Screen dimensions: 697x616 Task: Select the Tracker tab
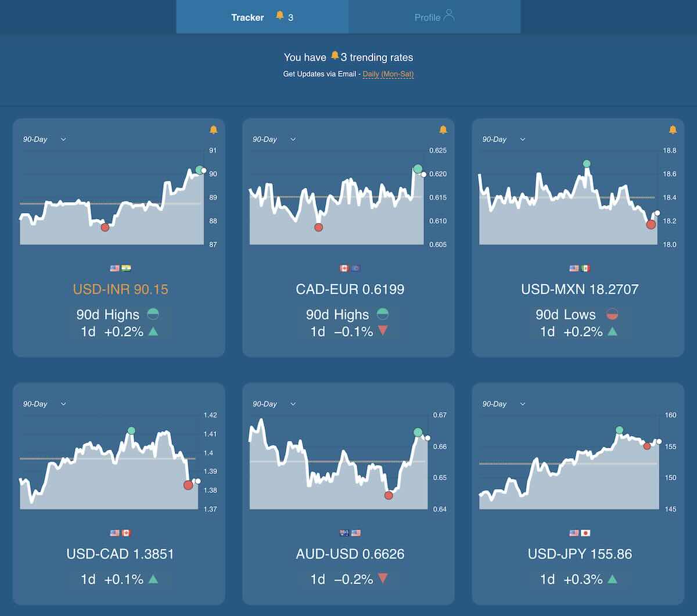(262, 17)
